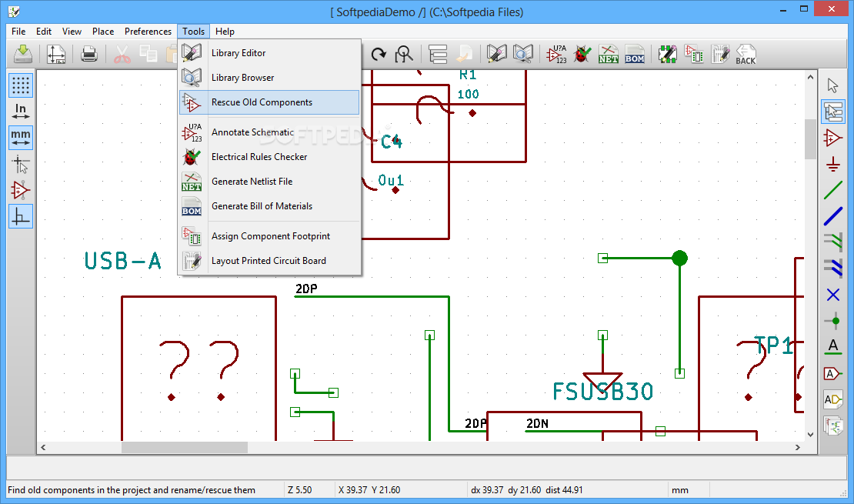Open the View menu
854x504 pixels.
[x=72, y=31]
